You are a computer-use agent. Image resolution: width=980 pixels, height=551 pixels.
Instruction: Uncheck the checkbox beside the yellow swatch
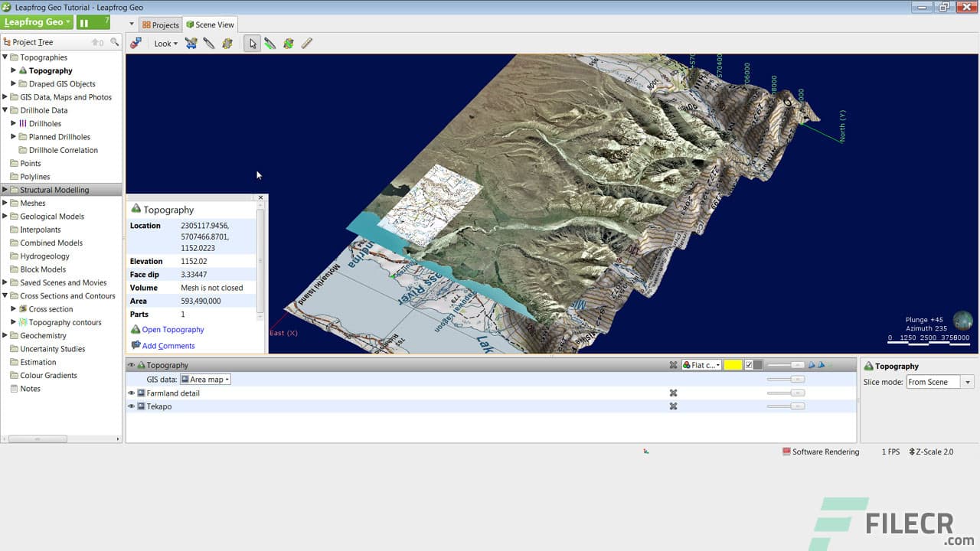point(747,365)
